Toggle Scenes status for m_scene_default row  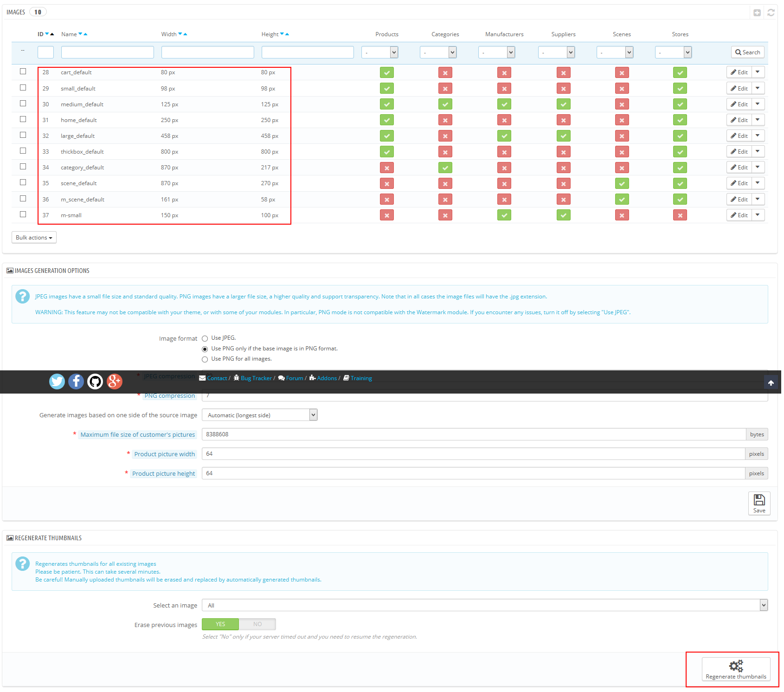click(x=622, y=200)
